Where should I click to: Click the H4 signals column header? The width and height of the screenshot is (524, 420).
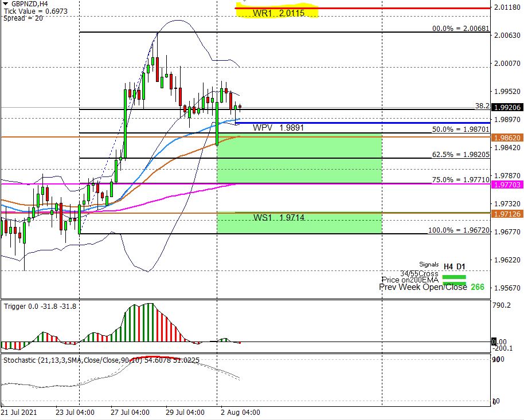pos(449,266)
